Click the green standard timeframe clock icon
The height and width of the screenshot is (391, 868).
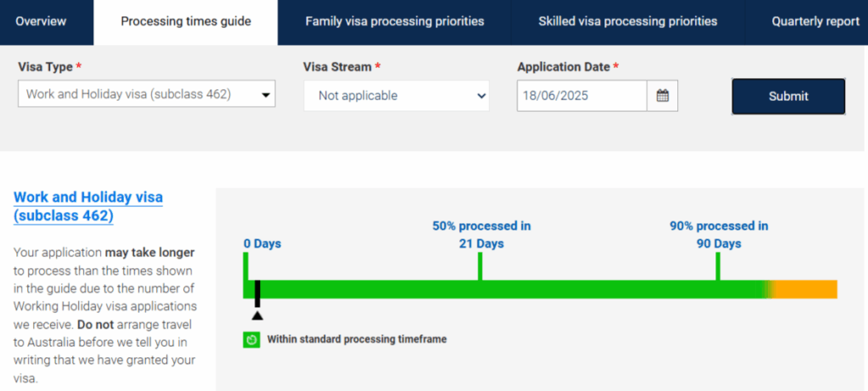(252, 339)
